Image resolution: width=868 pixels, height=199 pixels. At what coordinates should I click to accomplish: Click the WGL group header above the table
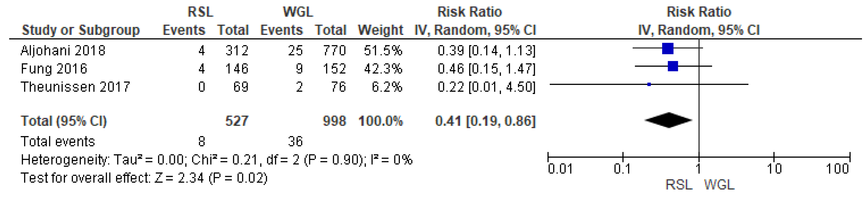click(x=298, y=12)
